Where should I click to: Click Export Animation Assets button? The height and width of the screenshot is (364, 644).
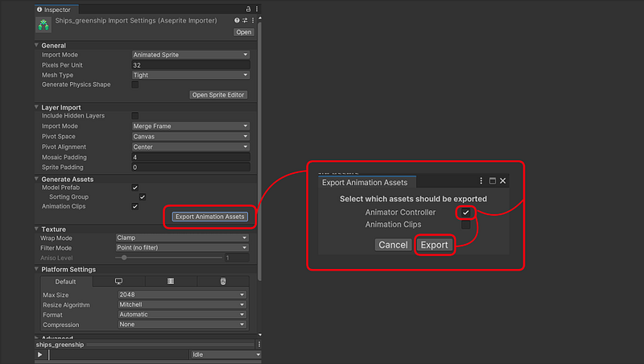click(210, 217)
